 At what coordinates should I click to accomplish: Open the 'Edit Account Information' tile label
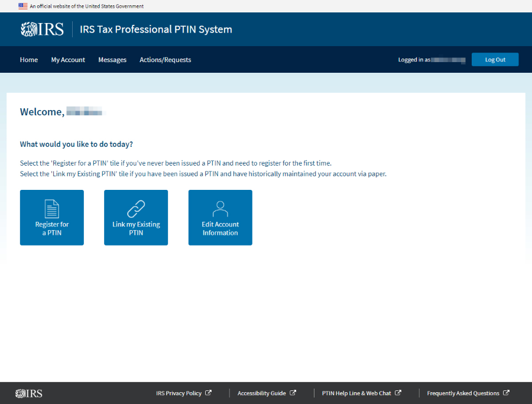[x=220, y=228]
